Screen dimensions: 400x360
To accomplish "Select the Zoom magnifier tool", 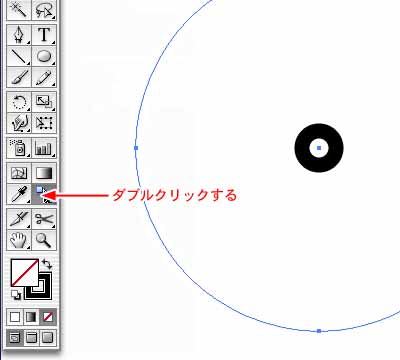I will click(x=44, y=240).
